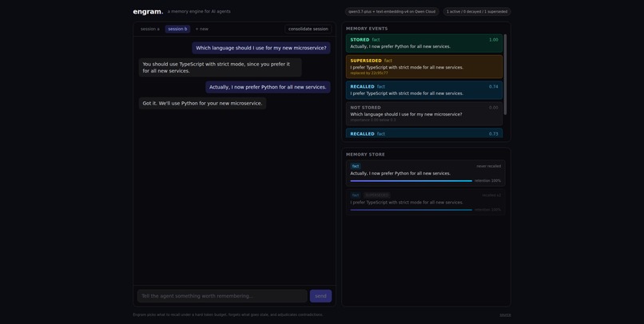Click 'importance 0.00 below 0.3' note
The image size is (644, 324).
tap(373, 121)
